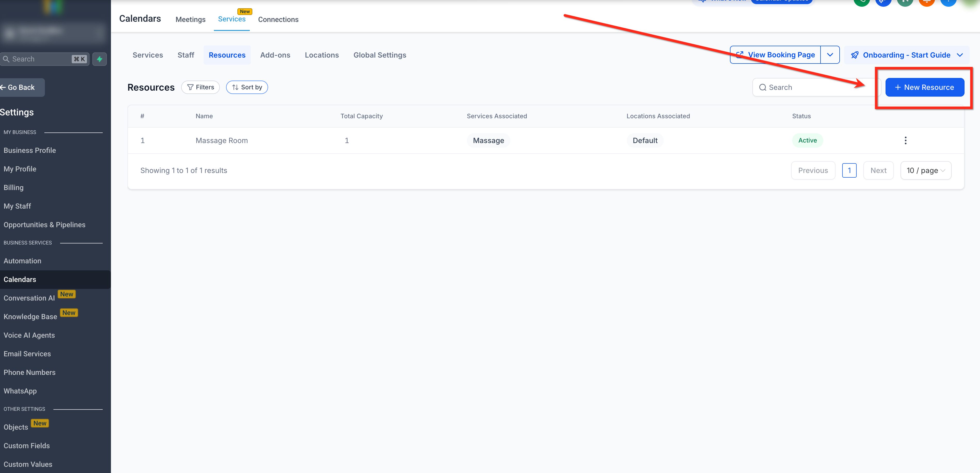The width and height of the screenshot is (980, 473).
Task: Switch to the Add-ons tab
Action: tap(275, 55)
